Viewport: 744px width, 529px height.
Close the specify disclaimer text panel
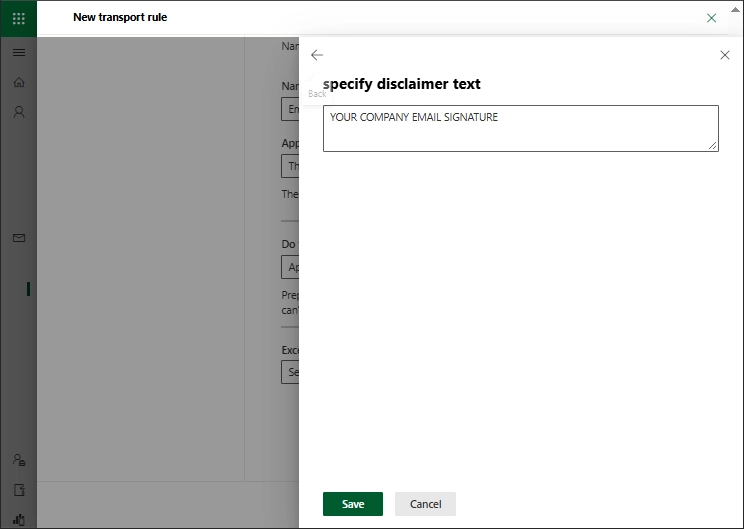pyautogui.click(x=725, y=55)
